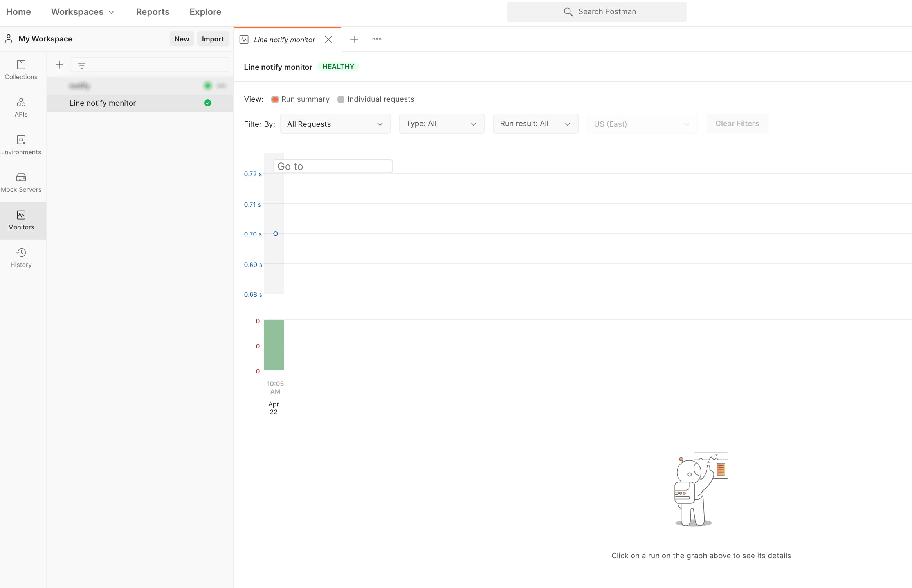This screenshot has height=588, width=912.
Task: Click the Clear Filters button
Action: click(737, 124)
